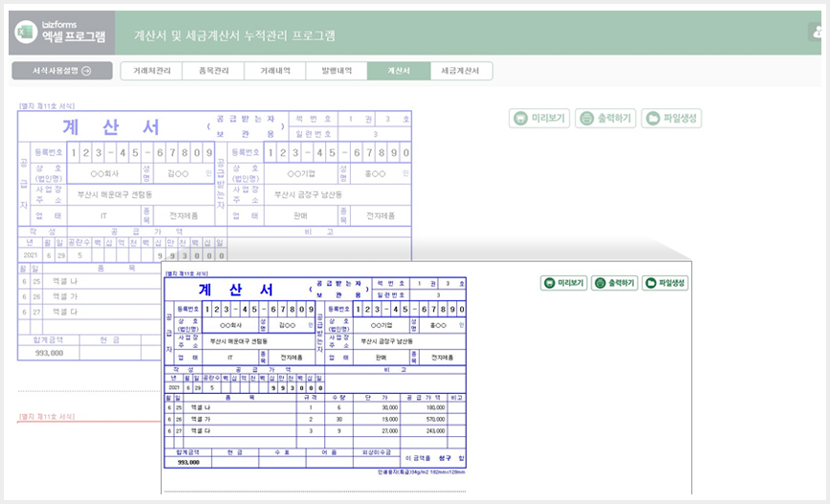Click the user profile icon at top right
Image resolution: width=830 pixels, height=504 pixels.
(x=817, y=33)
